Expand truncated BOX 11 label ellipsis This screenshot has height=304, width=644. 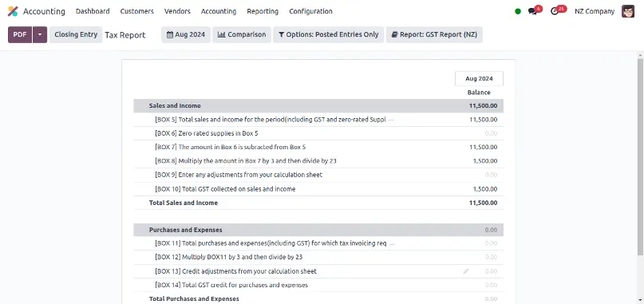pos(392,243)
